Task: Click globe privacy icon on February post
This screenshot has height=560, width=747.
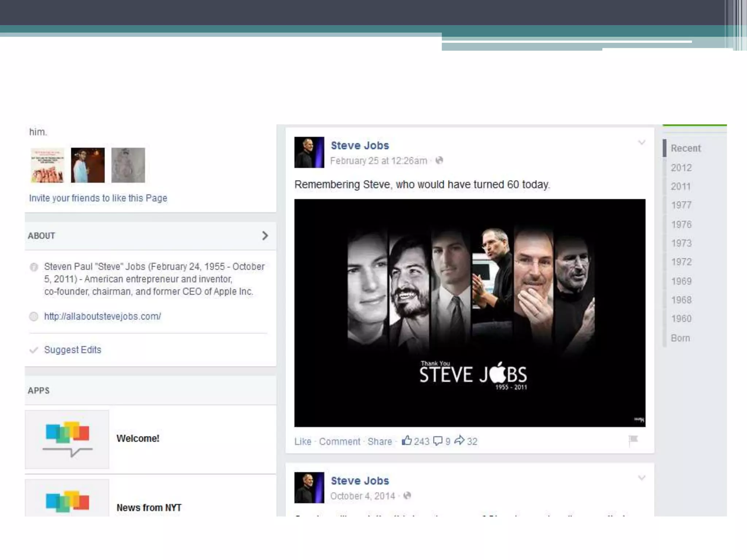Action: (x=439, y=160)
